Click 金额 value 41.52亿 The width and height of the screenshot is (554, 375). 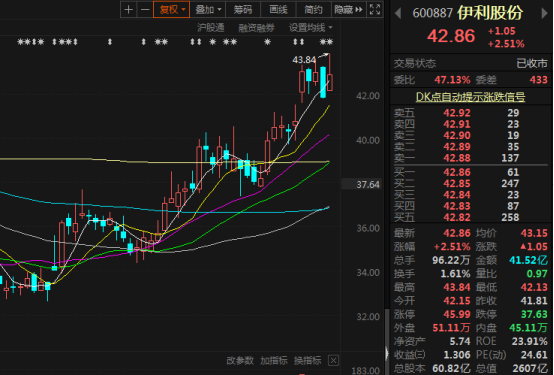(528, 260)
